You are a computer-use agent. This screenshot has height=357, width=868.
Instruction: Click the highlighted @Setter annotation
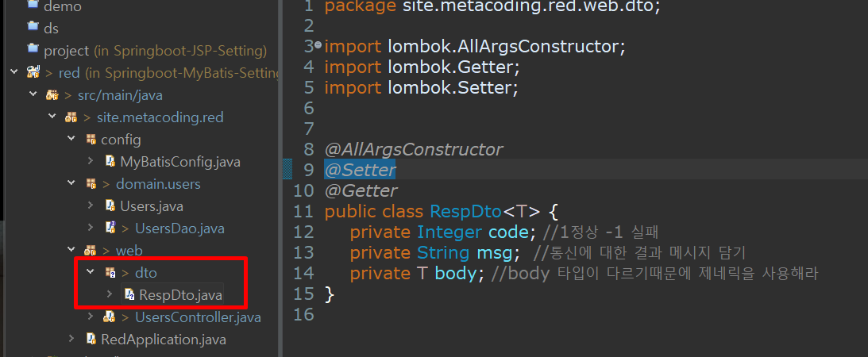click(360, 171)
